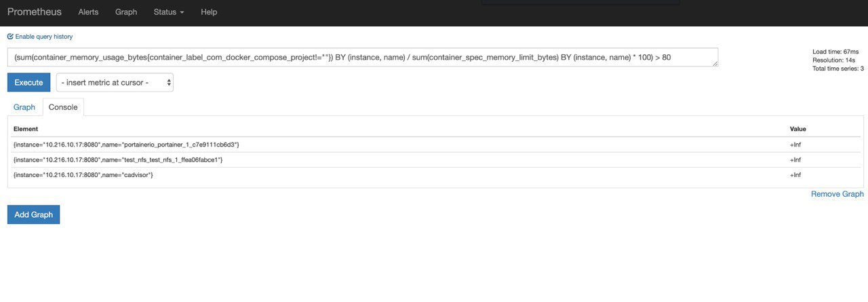The height and width of the screenshot is (302, 868).
Task: Open the Alerts page
Action: [x=88, y=12]
